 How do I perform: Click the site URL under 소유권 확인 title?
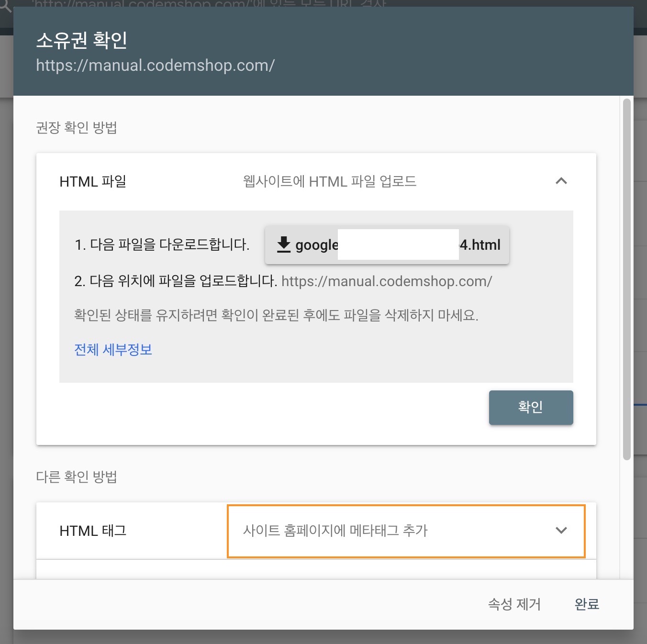(x=155, y=66)
